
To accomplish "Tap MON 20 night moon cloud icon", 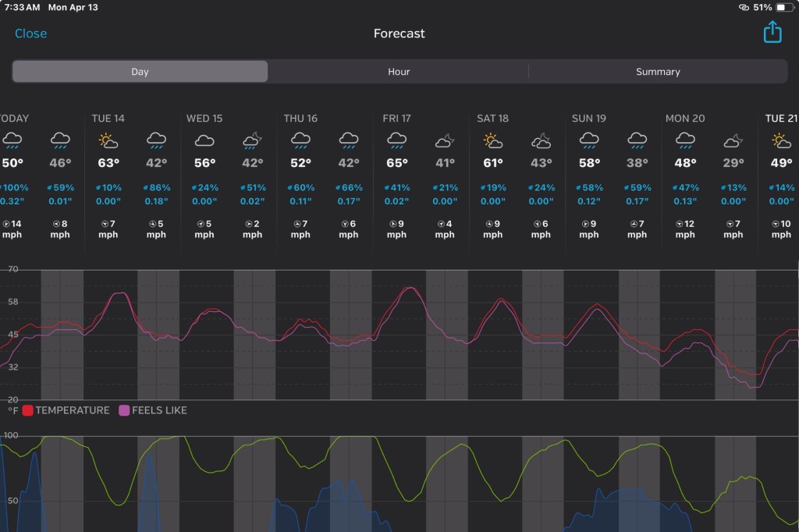I will [733, 141].
